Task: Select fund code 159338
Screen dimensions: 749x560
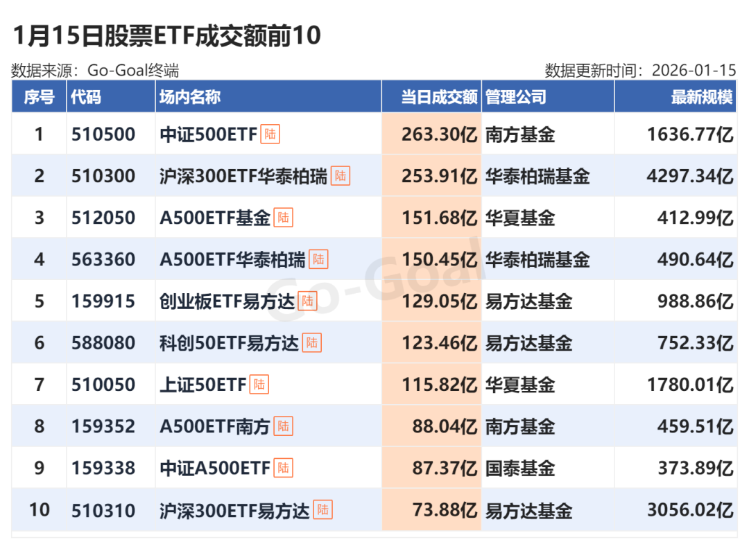Action: click(103, 469)
